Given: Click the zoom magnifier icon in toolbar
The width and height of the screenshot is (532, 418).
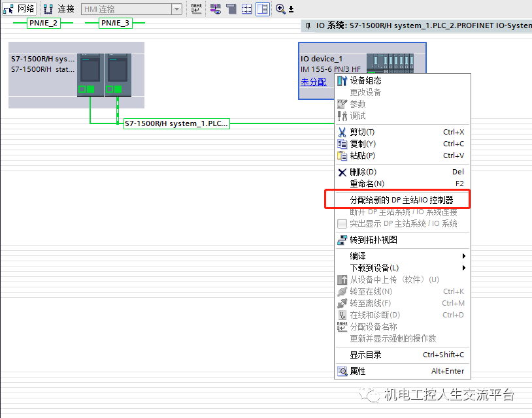Looking at the screenshot, I should pos(280,8).
